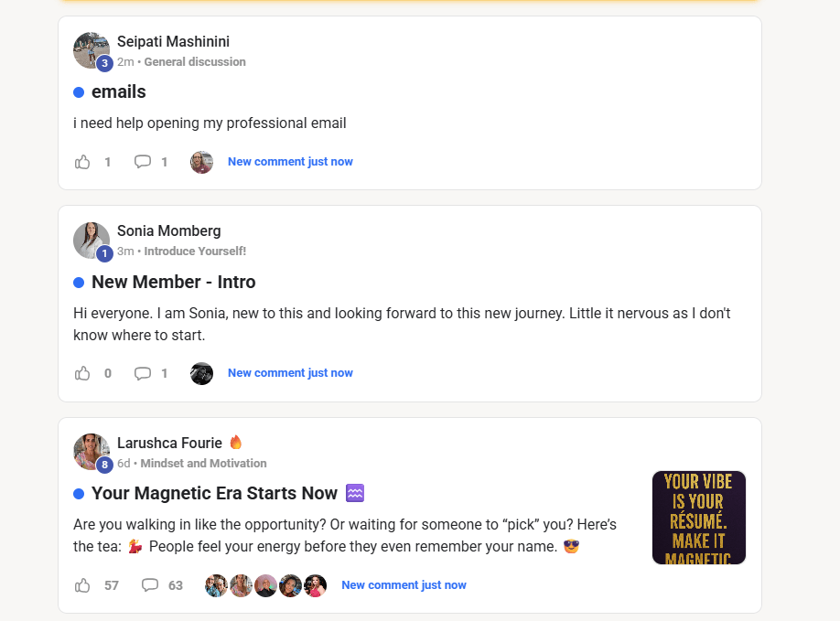Open 'Mindset and Motivation' category link
The image size is (840, 621).
(203, 464)
